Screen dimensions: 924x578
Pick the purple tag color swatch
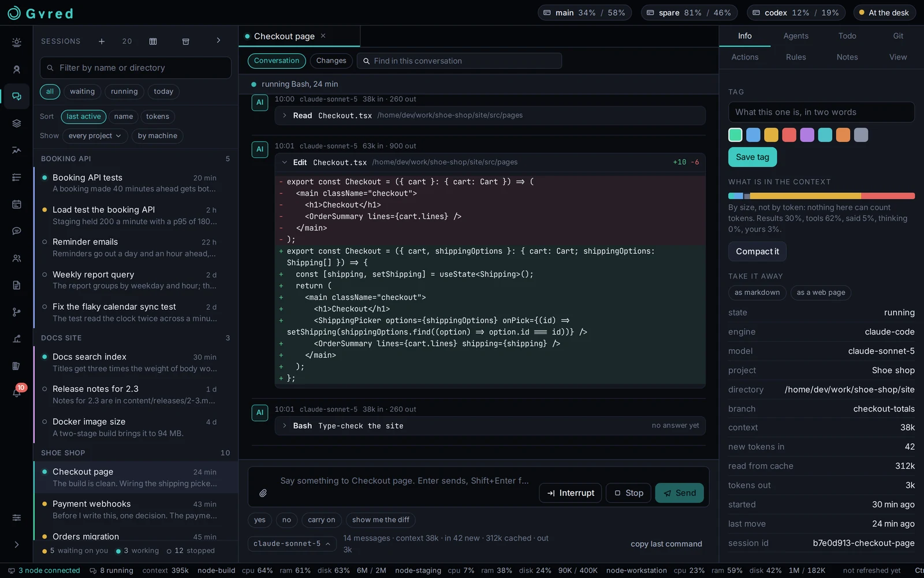[x=807, y=135]
